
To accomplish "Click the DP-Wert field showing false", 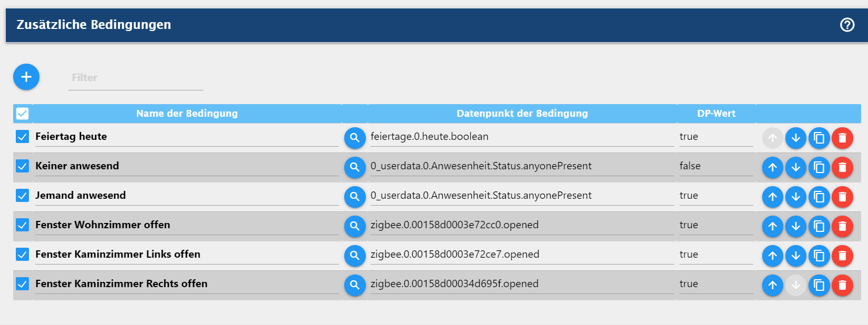I will (x=715, y=166).
